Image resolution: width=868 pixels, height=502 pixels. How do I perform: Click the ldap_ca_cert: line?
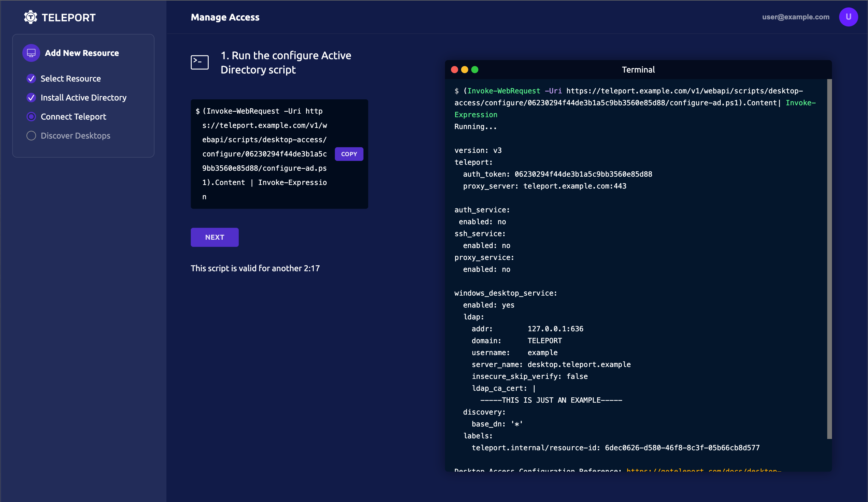click(504, 388)
